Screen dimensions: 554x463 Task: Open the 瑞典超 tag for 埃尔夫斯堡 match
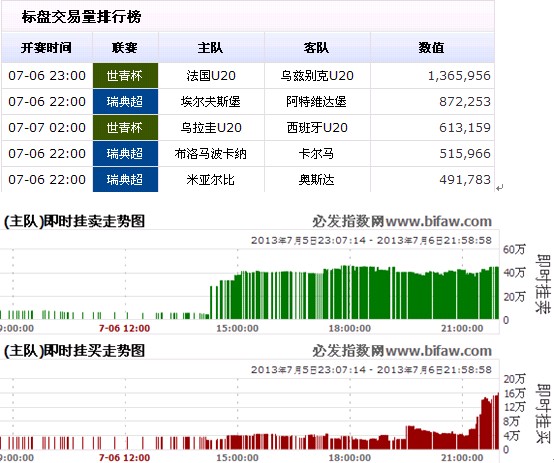pos(125,102)
